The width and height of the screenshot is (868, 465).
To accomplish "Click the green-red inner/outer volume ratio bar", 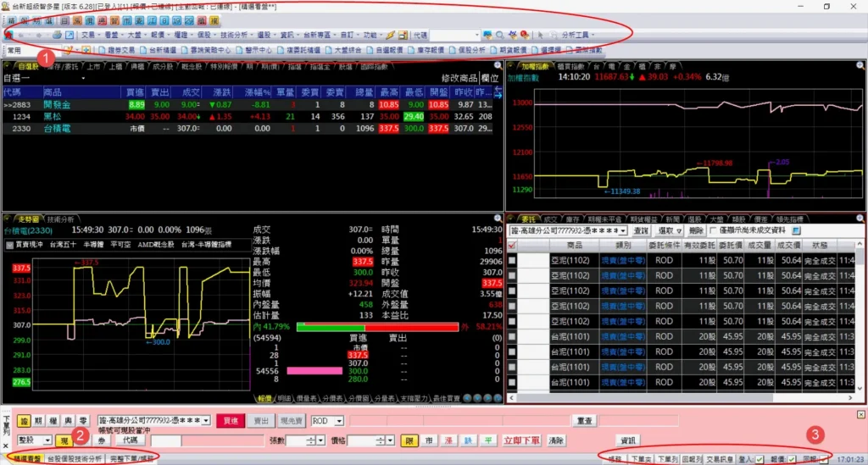I will coord(377,327).
